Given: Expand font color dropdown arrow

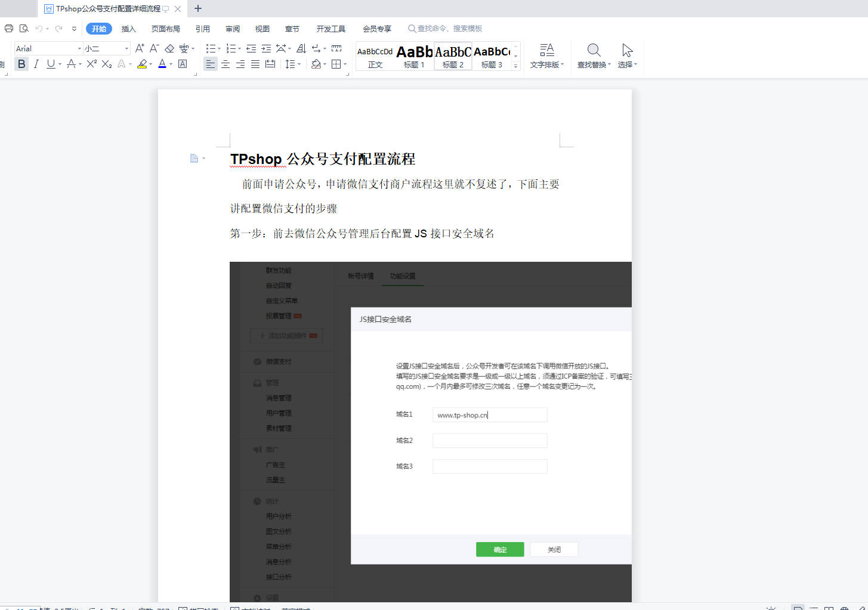Looking at the screenshot, I should tap(171, 64).
